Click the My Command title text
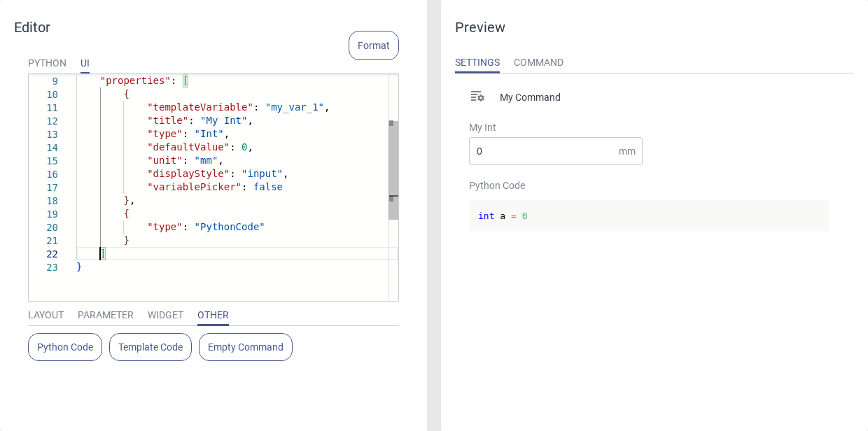 [530, 97]
